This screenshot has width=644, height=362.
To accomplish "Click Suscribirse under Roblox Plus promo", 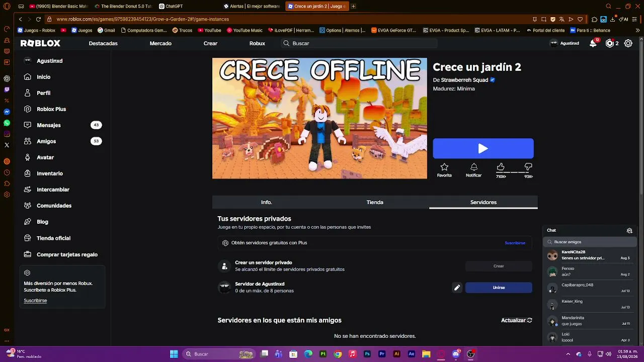I will pos(35,301).
